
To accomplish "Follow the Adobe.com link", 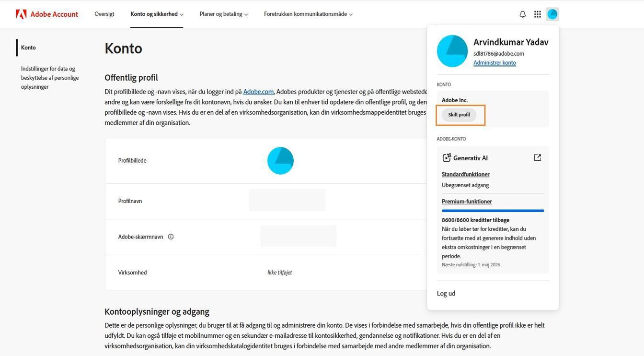I will coord(258,92).
